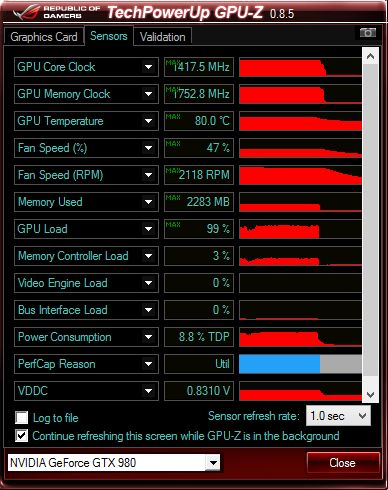This screenshot has height=490, width=388.
Task: Open Memory Controller Load dropdown
Action: [x=148, y=256]
